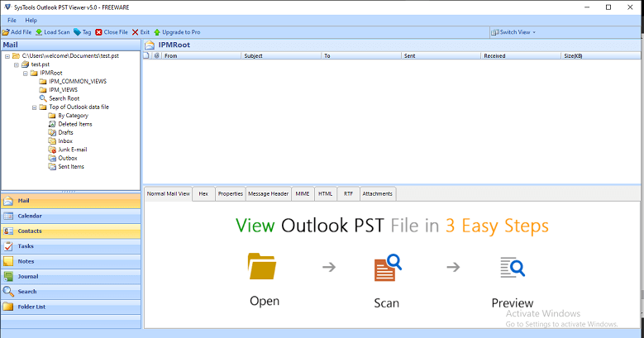Collapse the IPMRoot tree node

[x=26, y=74]
